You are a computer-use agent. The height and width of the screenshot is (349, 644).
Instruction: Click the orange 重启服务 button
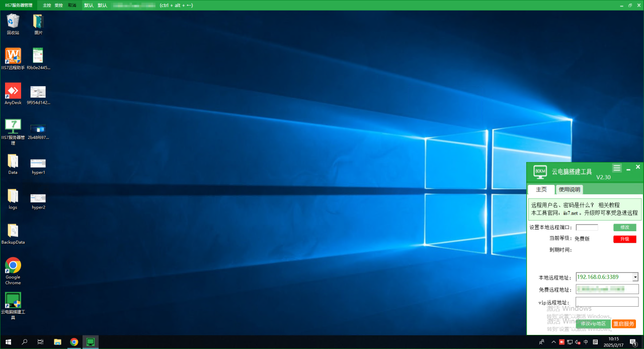(624, 324)
